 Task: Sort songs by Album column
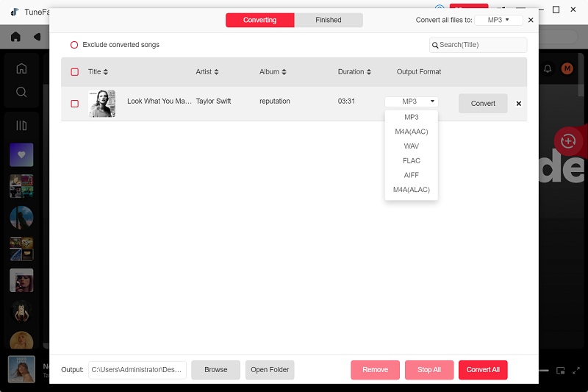click(x=273, y=71)
